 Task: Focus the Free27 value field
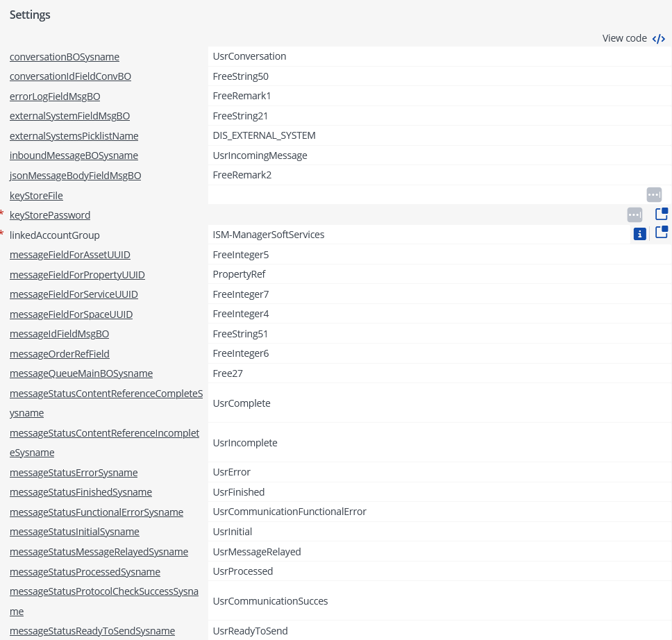[x=439, y=373]
